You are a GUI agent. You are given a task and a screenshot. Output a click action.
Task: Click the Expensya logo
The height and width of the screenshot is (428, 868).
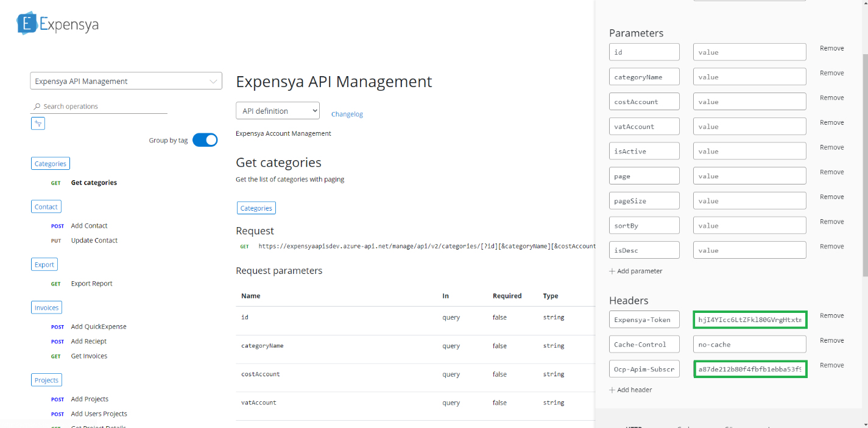point(58,24)
